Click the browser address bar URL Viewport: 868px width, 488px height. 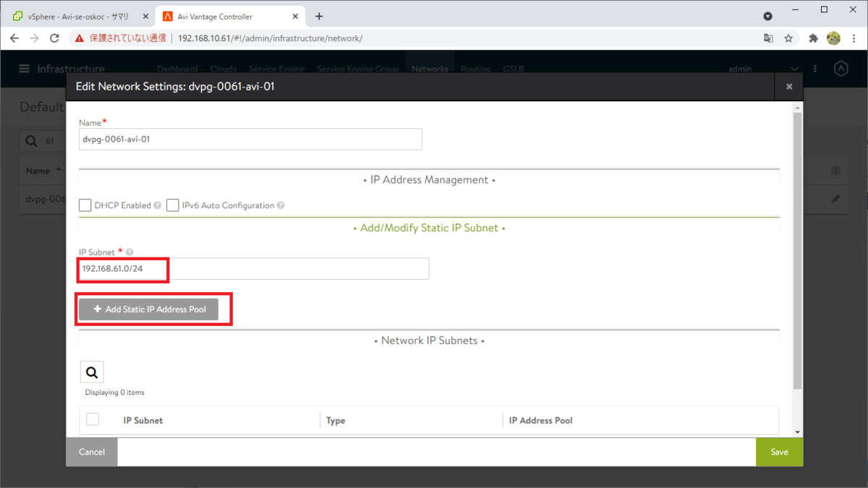coord(270,38)
